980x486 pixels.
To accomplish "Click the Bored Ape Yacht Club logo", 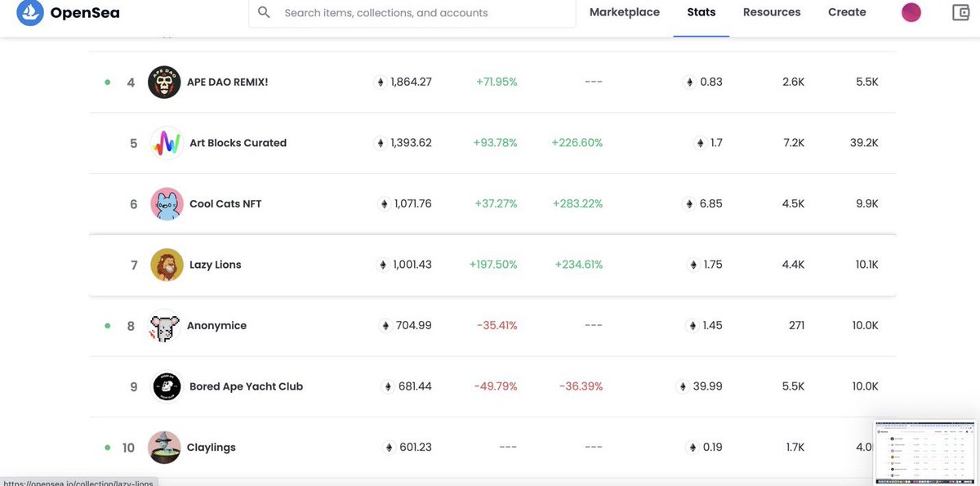I will (168, 386).
